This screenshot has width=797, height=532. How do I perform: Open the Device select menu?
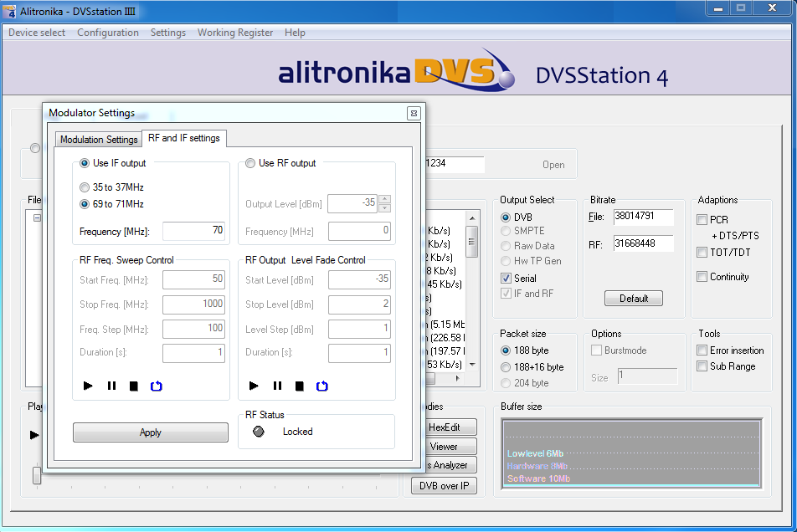[x=37, y=33]
